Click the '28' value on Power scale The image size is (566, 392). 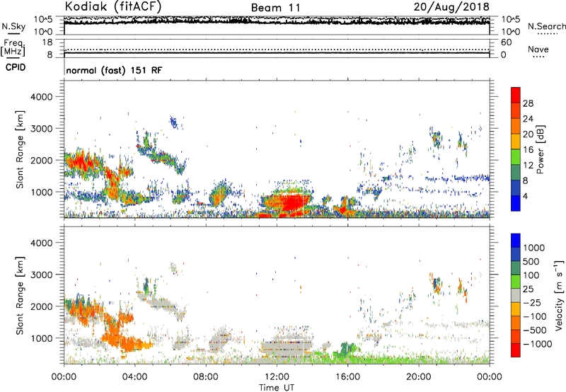tap(528, 103)
